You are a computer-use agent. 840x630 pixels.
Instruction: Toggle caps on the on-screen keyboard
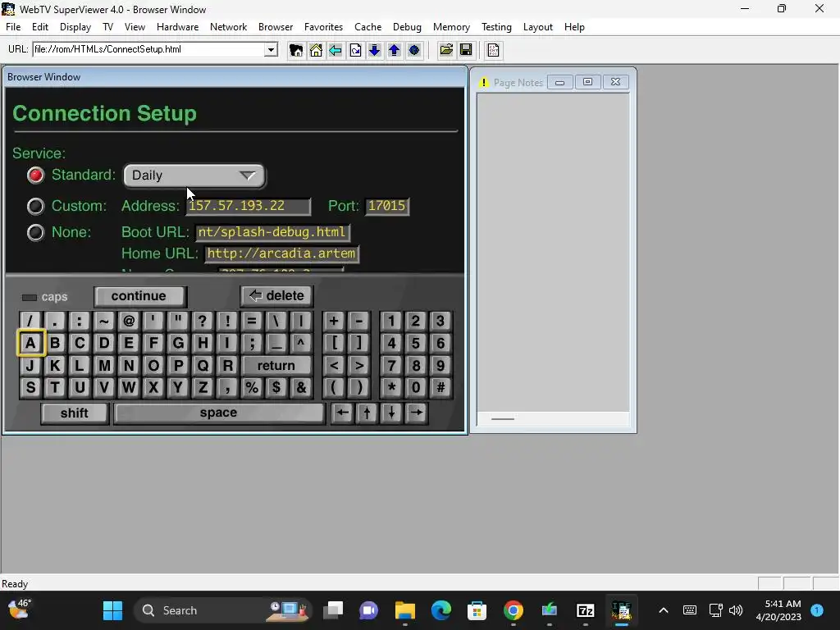click(x=44, y=297)
